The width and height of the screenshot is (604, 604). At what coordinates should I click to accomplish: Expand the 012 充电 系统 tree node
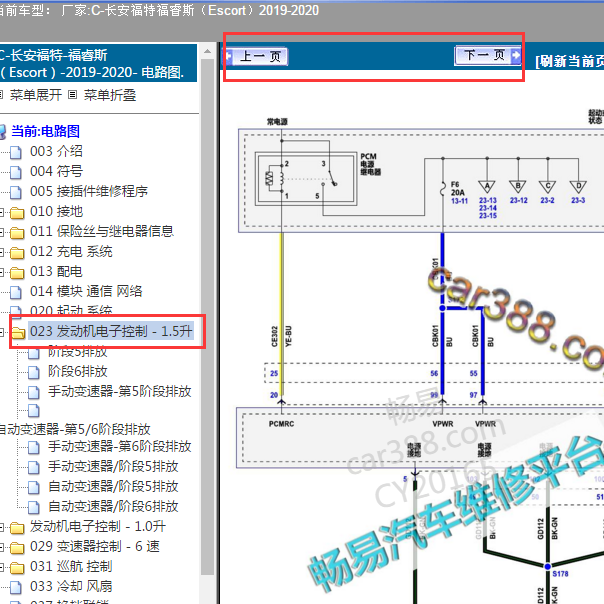pos(2,252)
